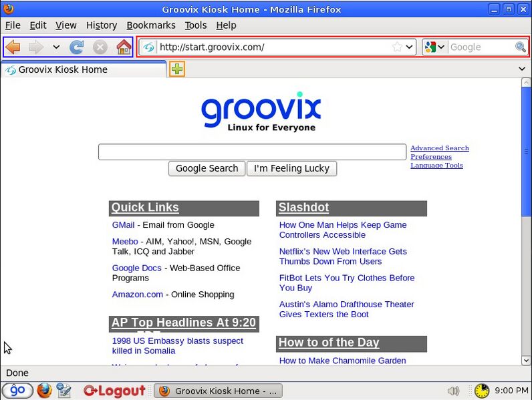This screenshot has height=400, width=532.
Task: Open Netflix's New Web Interface story
Action: point(343,256)
